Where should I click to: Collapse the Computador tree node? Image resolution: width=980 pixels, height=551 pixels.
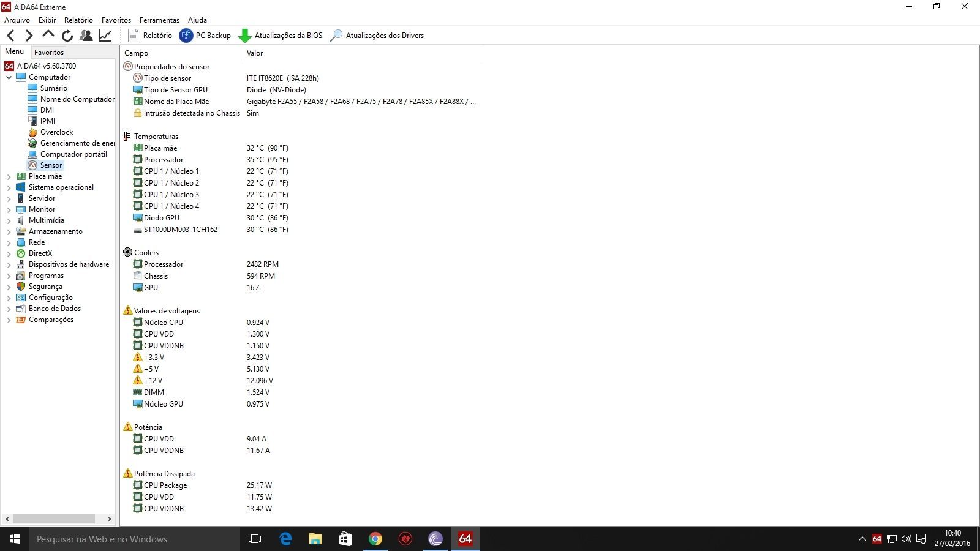coord(9,77)
